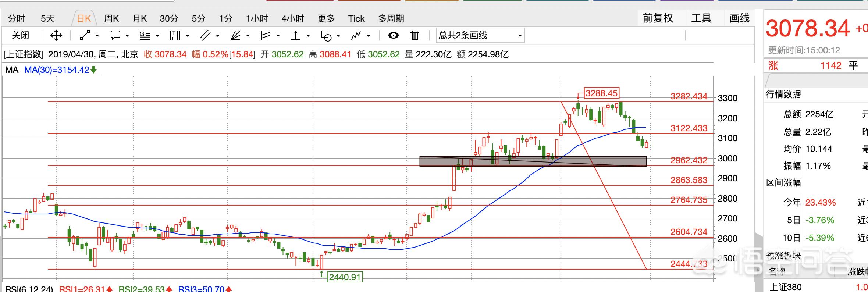Toggle drawing visibility with the eye icon
The width and height of the screenshot is (868, 292).
(x=394, y=35)
